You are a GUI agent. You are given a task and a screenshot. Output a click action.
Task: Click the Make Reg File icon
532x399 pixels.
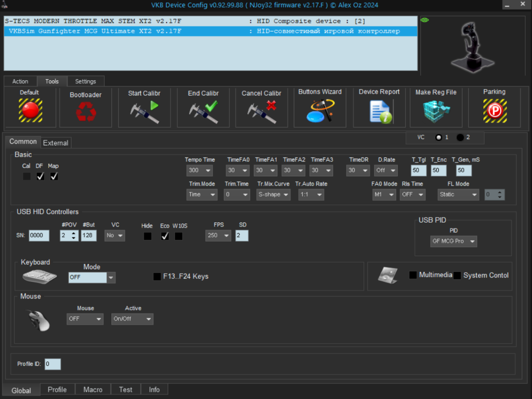click(436, 111)
